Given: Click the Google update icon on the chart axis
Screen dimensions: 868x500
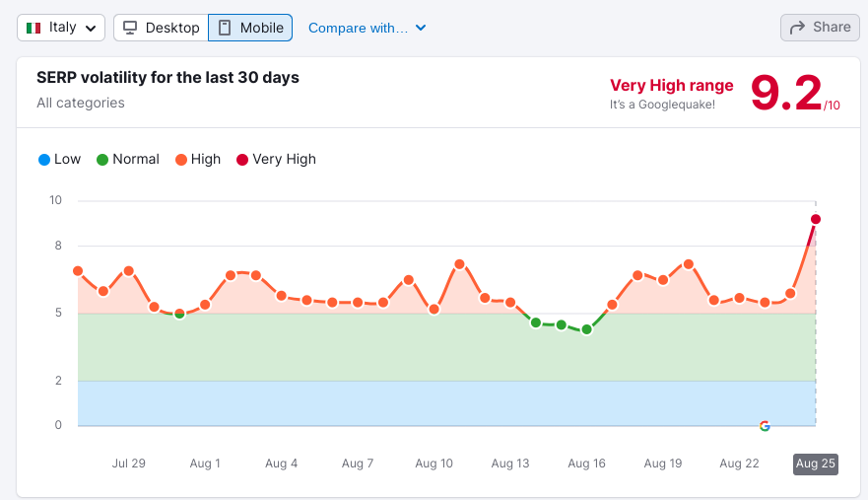Looking at the screenshot, I should 765,426.
